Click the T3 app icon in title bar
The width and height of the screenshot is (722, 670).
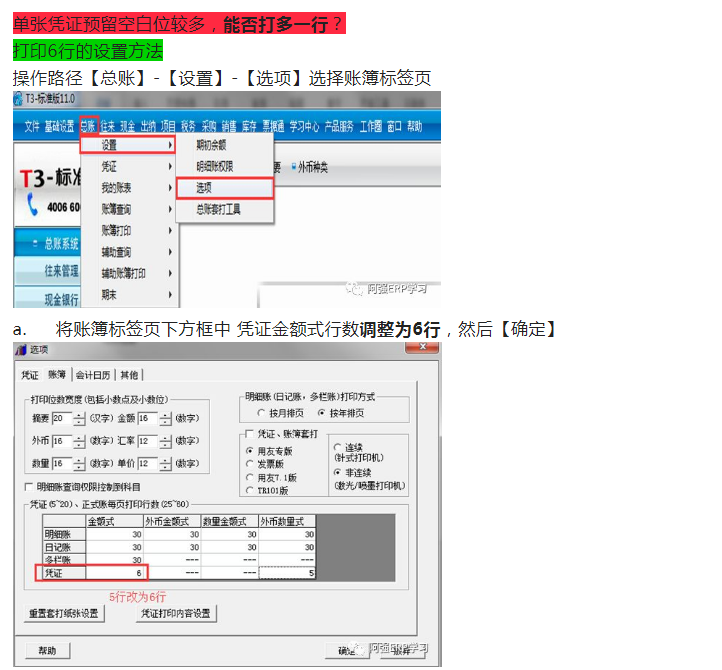(18, 99)
